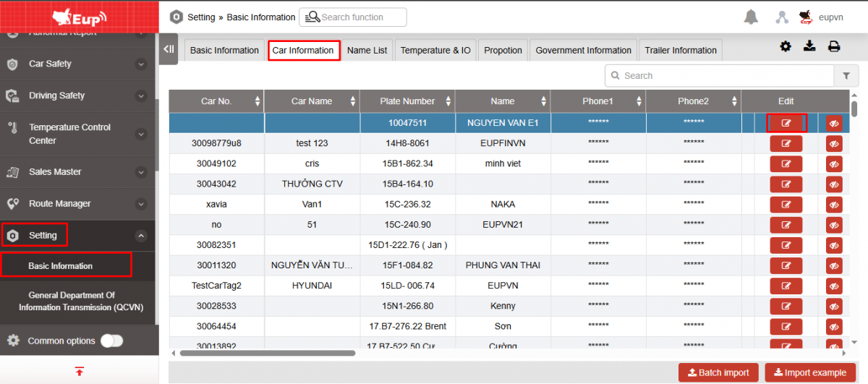The width and height of the screenshot is (868, 384).
Task: Toggle the Common options switch
Action: coord(111,341)
